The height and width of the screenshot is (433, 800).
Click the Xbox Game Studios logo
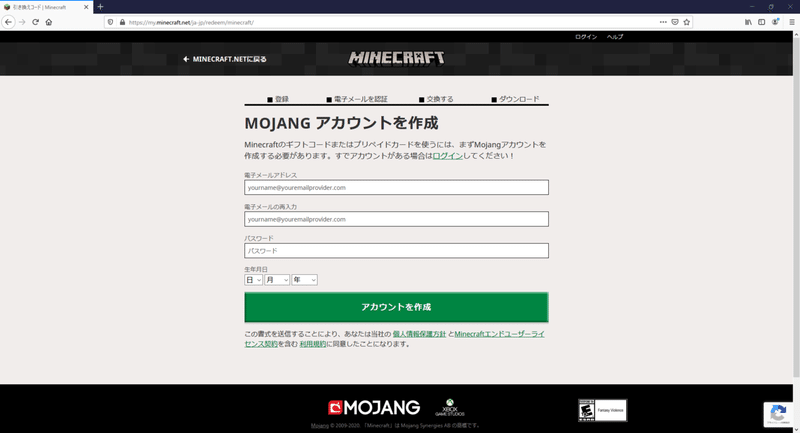tap(449, 407)
